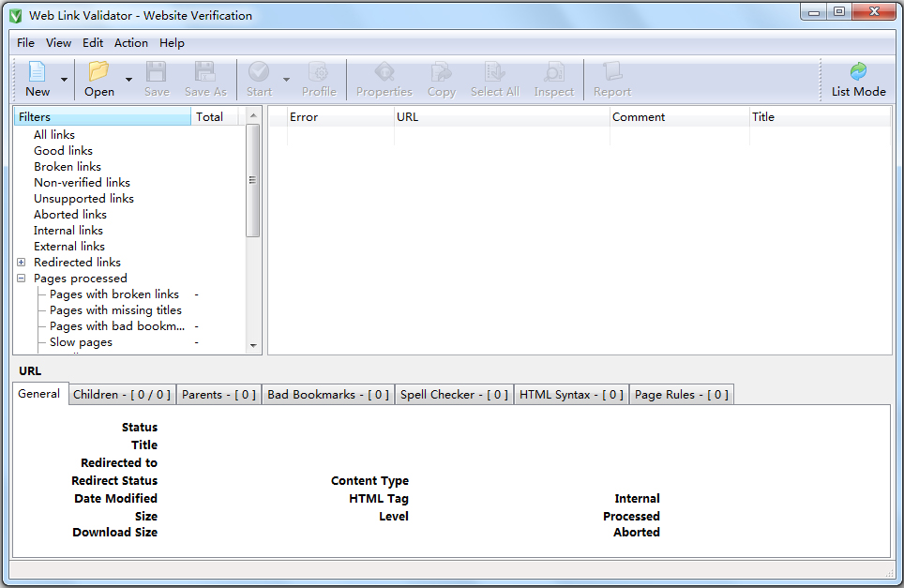This screenshot has width=904, height=588.
Task: Click the filters scrollbar down arrow
Action: tap(252, 346)
